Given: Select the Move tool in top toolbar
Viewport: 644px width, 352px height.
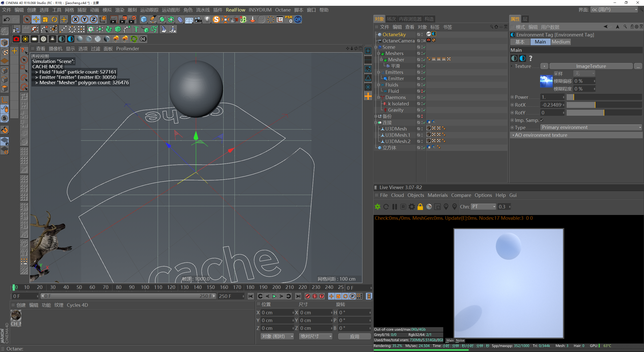Looking at the screenshot, I should pyautogui.click(x=36, y=19).
